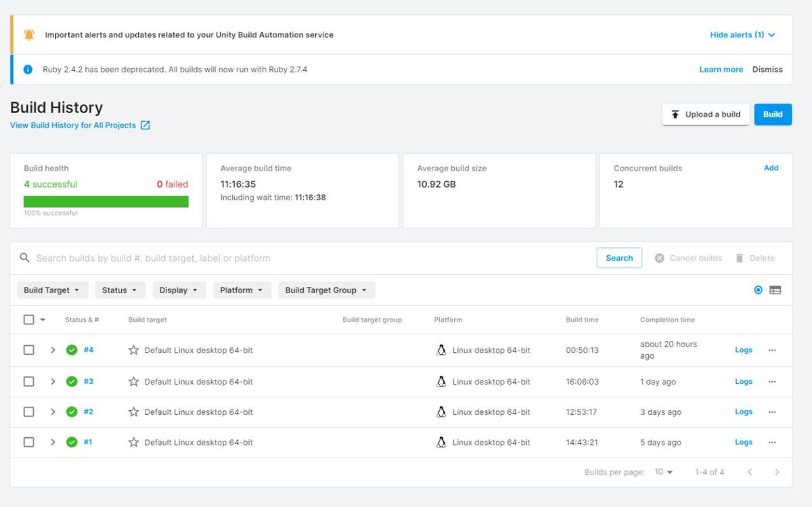Screen dimensions: 812x507
Task: Open the more options menu for build #4
Action: tap(772, 350)
